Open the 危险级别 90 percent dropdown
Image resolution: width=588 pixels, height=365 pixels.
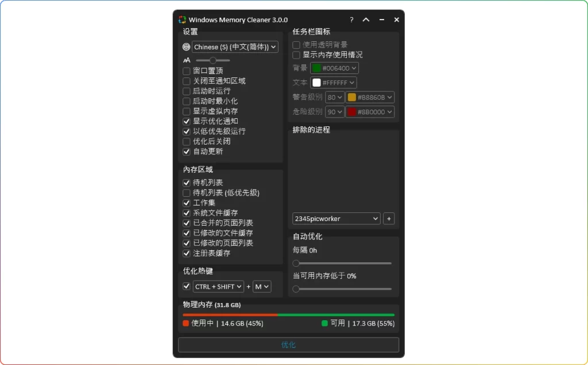coord(335,112)
